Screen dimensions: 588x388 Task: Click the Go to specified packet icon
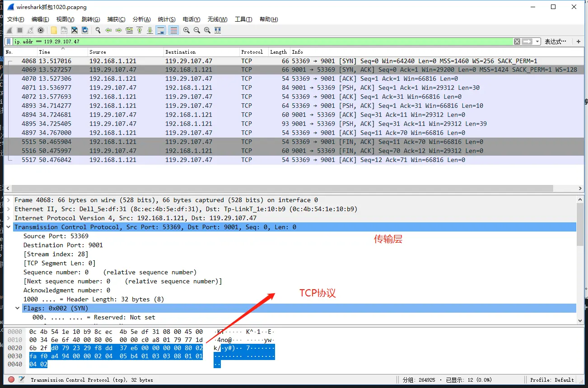[129, 30]
